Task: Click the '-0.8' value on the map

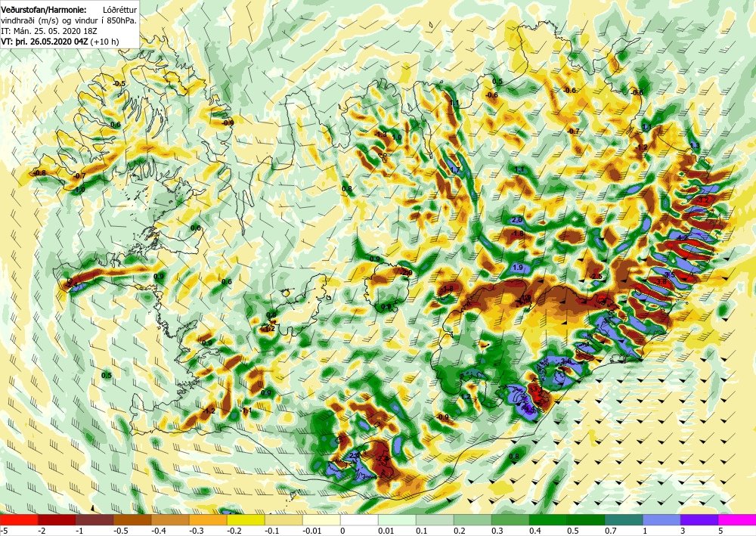Action: coord(39,173)
